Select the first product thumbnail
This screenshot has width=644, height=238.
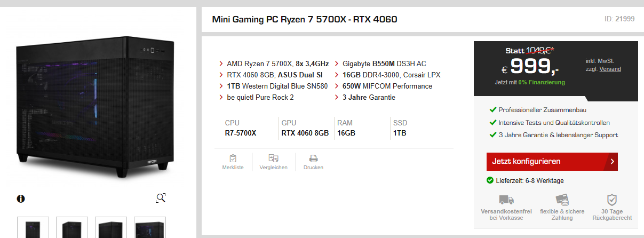tap(33, 227)
